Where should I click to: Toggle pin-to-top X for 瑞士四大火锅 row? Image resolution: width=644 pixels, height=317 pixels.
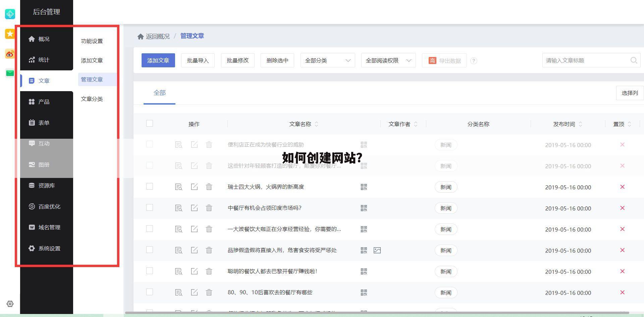point(622,187)
